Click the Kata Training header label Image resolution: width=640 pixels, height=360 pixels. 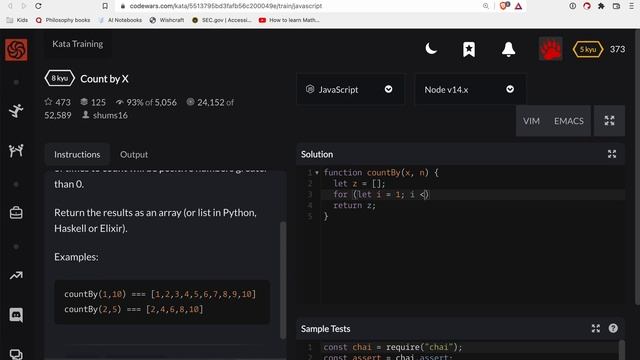[x=78, y=44]
